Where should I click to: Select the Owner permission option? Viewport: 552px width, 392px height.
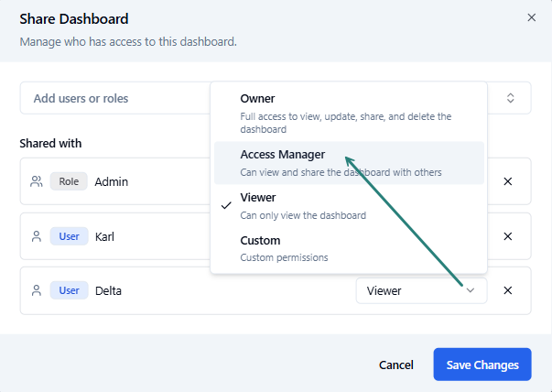[348, 107]
